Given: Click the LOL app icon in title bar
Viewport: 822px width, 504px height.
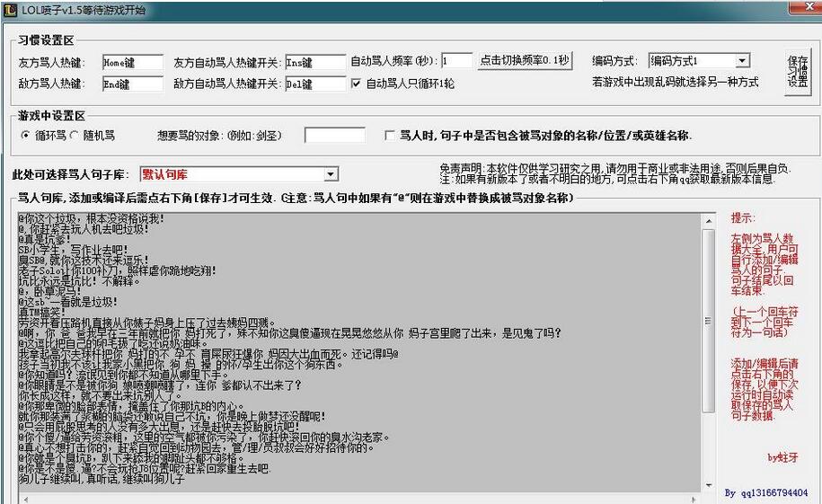Looking at the screenshot, I should 10,10.
